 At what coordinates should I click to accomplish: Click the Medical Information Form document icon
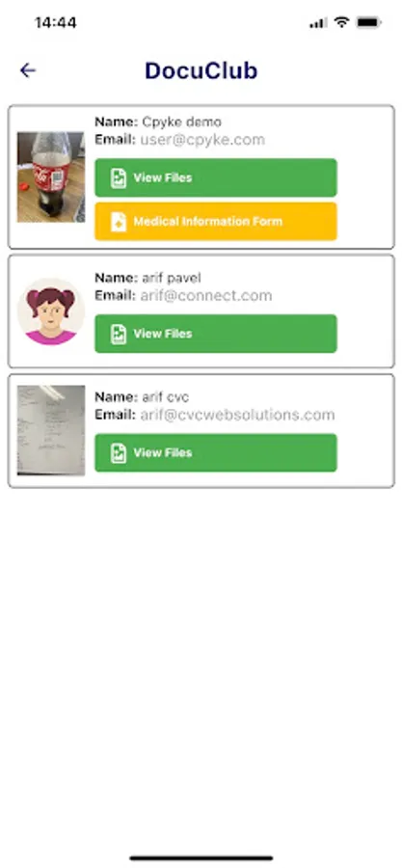119,222
